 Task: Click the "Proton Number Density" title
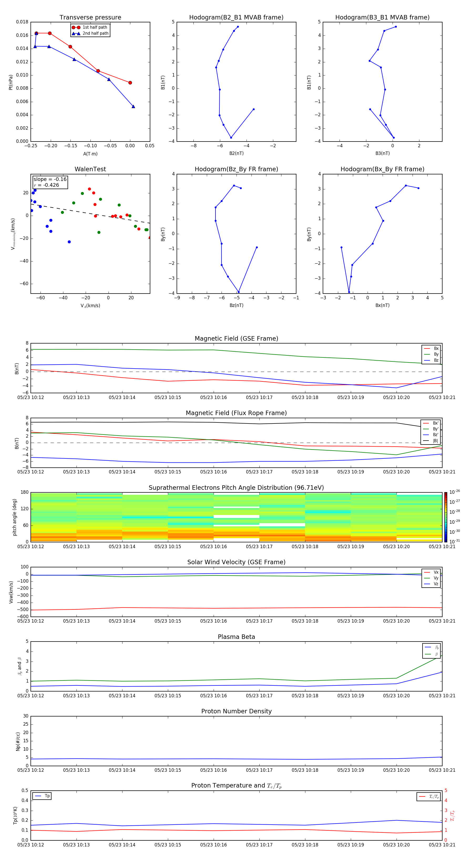236,712
